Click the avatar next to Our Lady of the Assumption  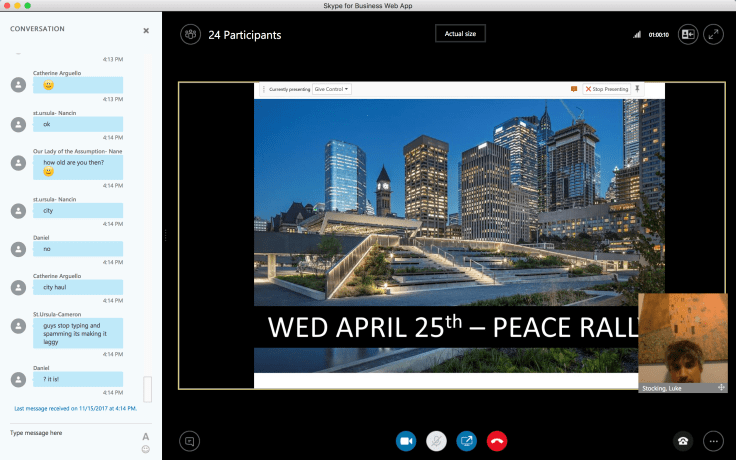tap(18, 163)
